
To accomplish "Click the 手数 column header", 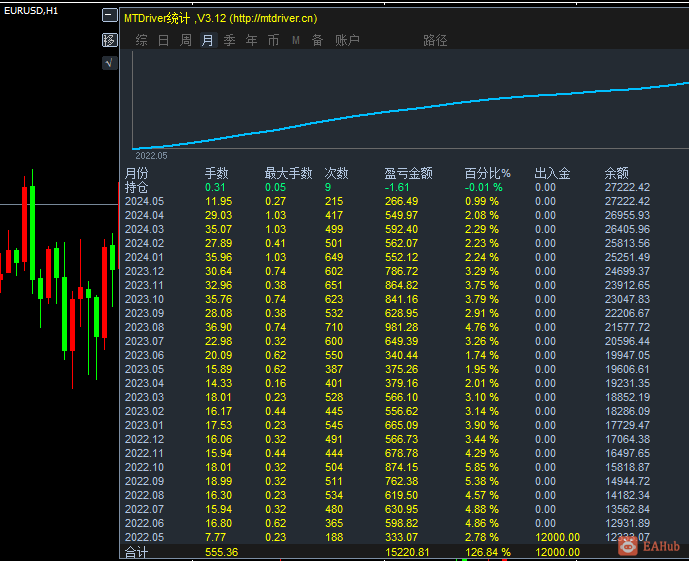I will 217,173.
